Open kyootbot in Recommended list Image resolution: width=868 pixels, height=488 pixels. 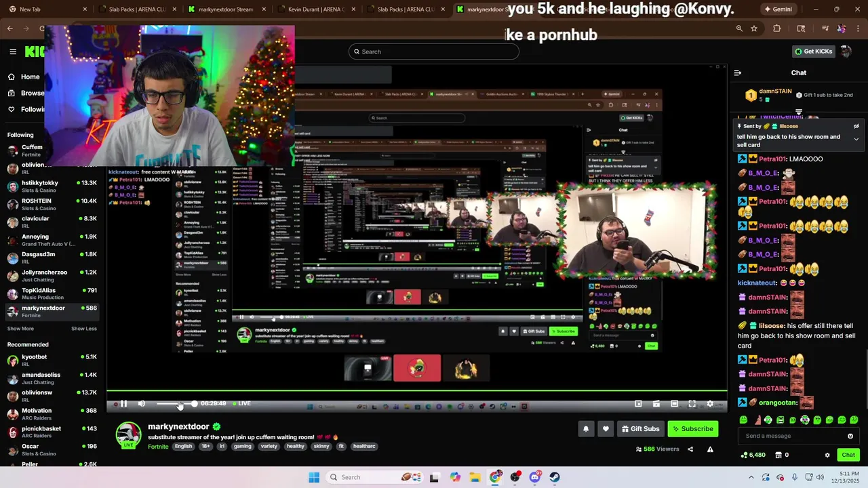click(x=51, y=360)
